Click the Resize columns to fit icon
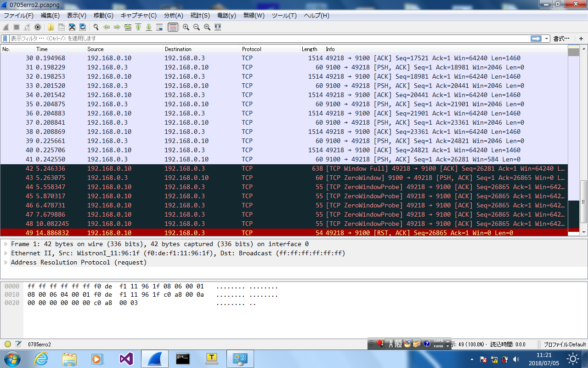 [218, 27]
